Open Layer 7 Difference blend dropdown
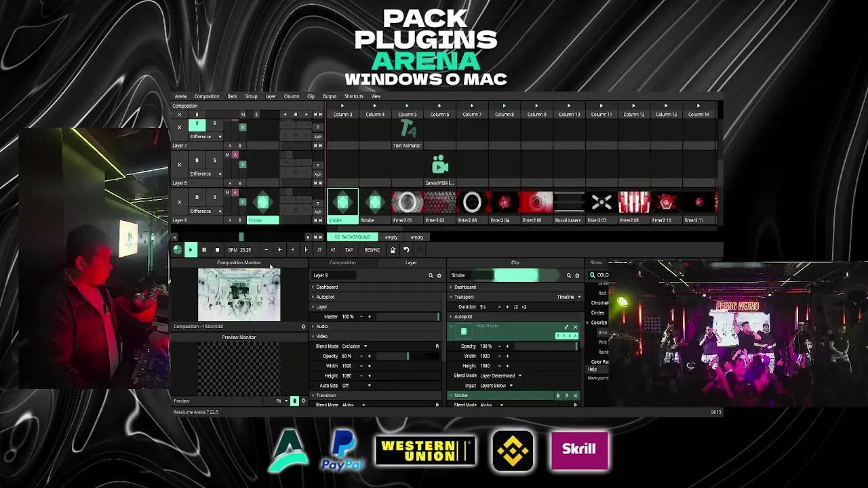Screen dimensions: 868x488 [x=205, y=137]
